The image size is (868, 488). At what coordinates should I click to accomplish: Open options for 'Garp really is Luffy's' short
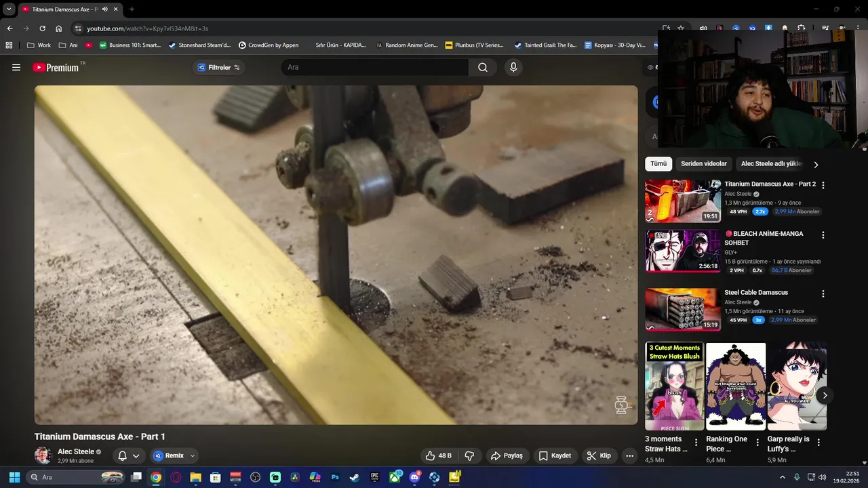click(818, 443)
